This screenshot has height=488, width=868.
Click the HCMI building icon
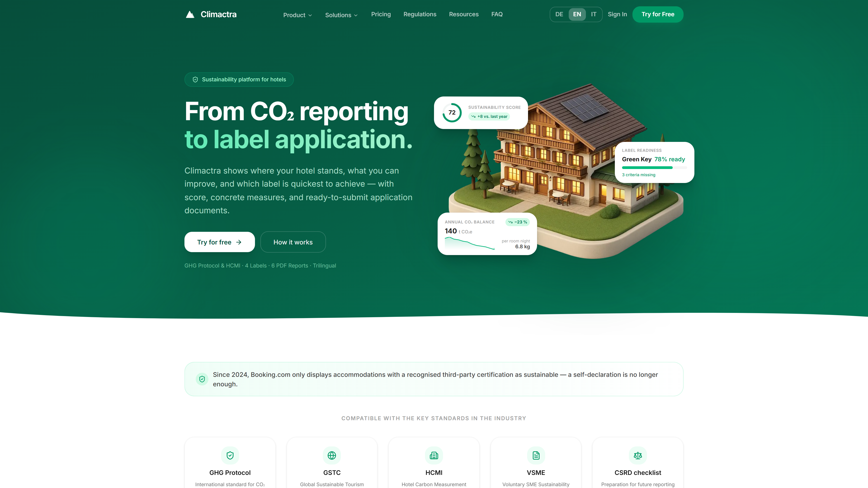pyautogui.click(x=434, y=455)
